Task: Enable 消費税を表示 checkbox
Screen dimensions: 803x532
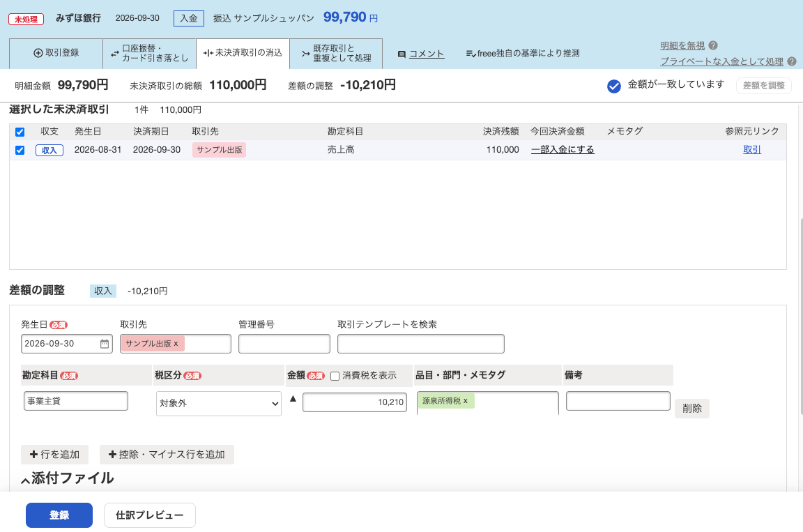Action: point(335,376)
